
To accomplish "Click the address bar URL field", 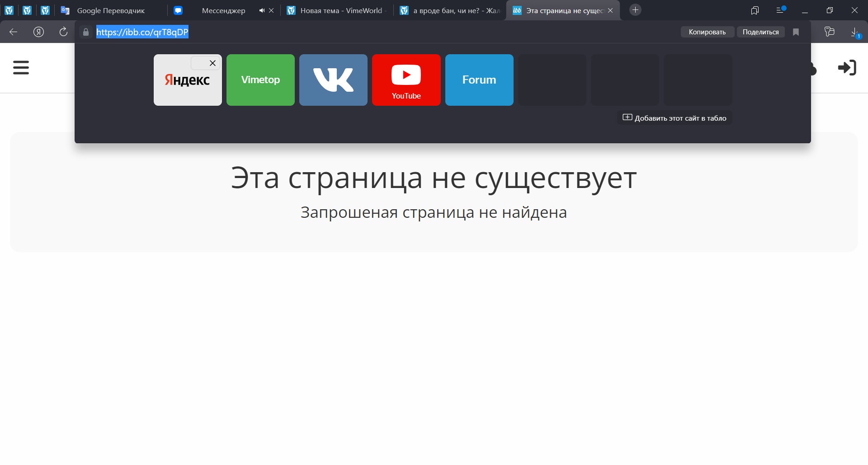I will coord(362,32).
